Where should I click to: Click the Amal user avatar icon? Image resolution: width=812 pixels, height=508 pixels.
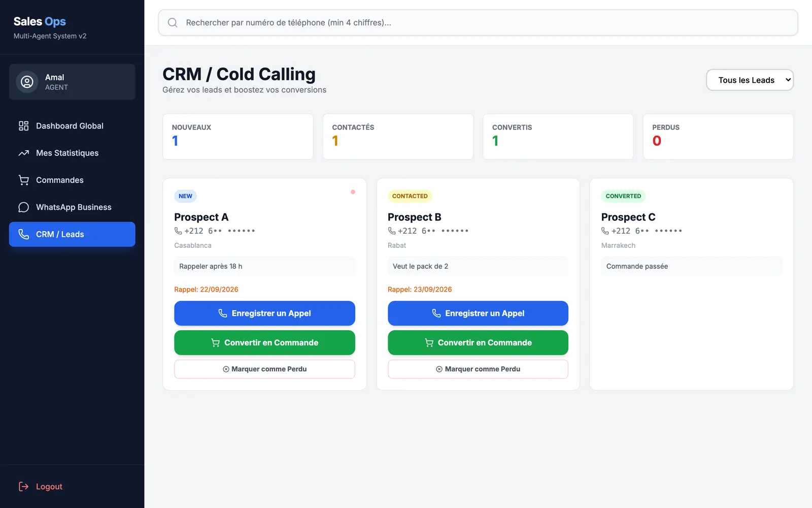pyautogui.click(x=27, y=82)
